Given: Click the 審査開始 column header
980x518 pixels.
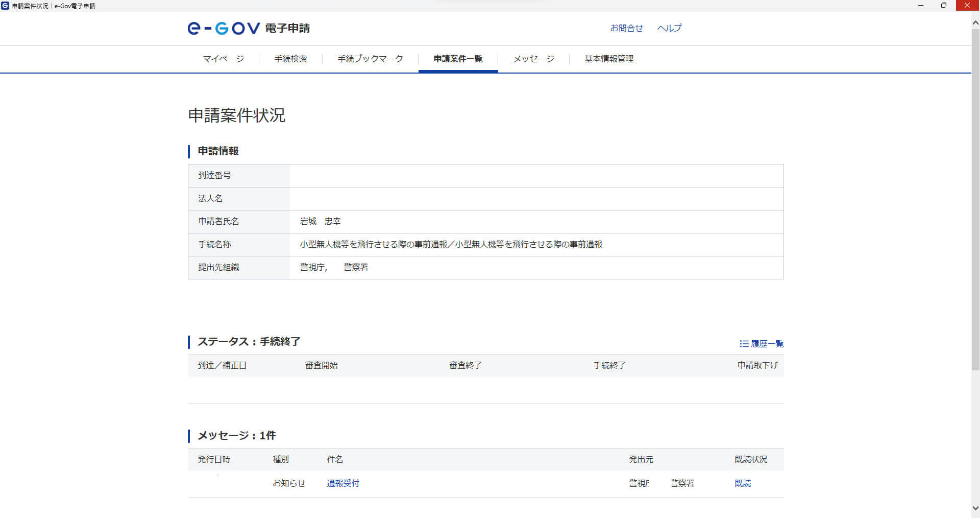Looking at the screenshot, I should (x=321, y=365).
